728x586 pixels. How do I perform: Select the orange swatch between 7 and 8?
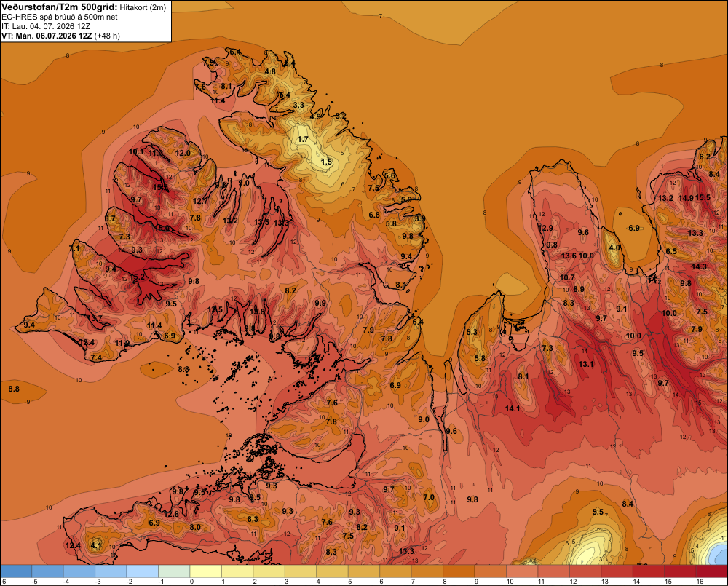(427, 571)
